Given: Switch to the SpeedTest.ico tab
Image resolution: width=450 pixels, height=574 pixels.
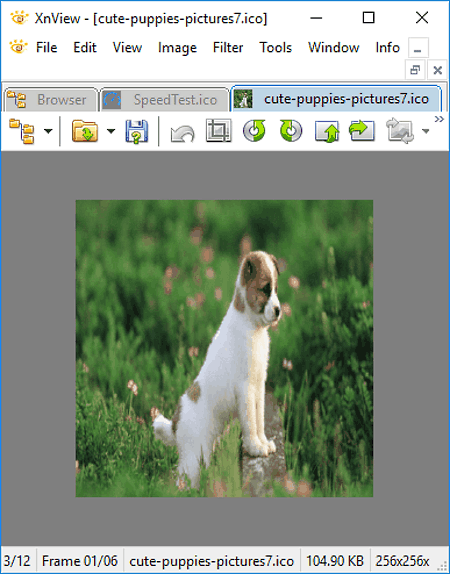Looking at the screenshot, I should click(x=164, y=100).
